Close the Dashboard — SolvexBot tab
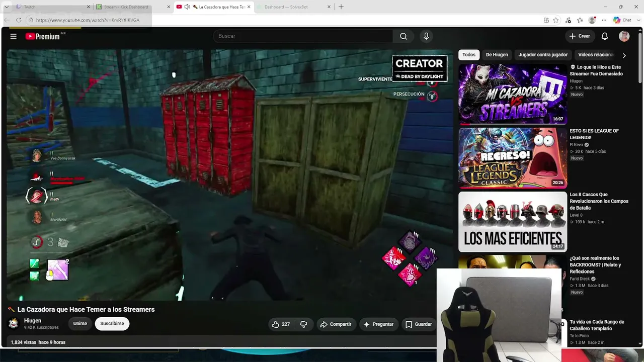Viewport: 644px width, 362px height. (x=329, y=7)
